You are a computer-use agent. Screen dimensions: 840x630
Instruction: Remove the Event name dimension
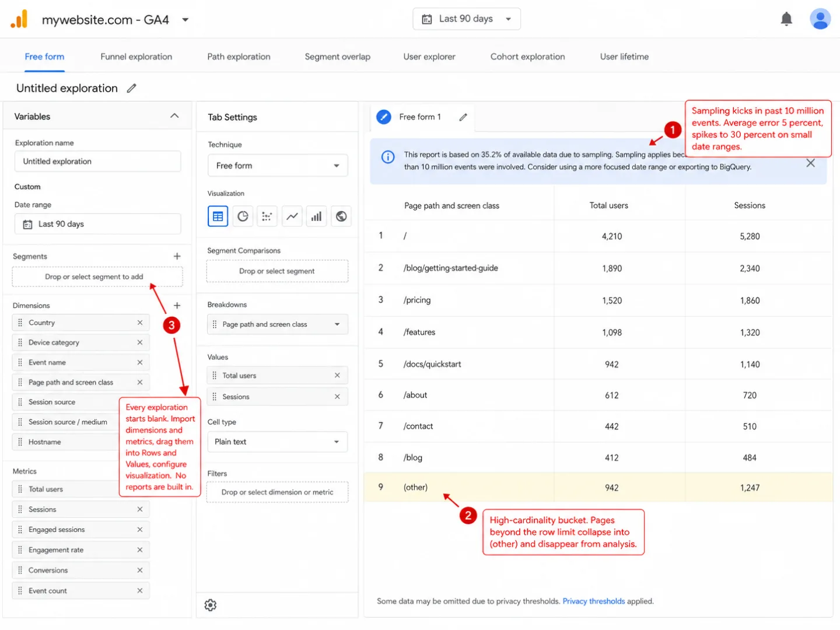(x=140, y=362)
